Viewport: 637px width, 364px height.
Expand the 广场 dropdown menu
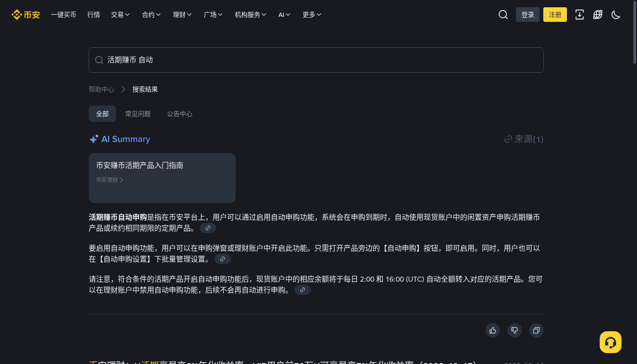click(213, 15)
